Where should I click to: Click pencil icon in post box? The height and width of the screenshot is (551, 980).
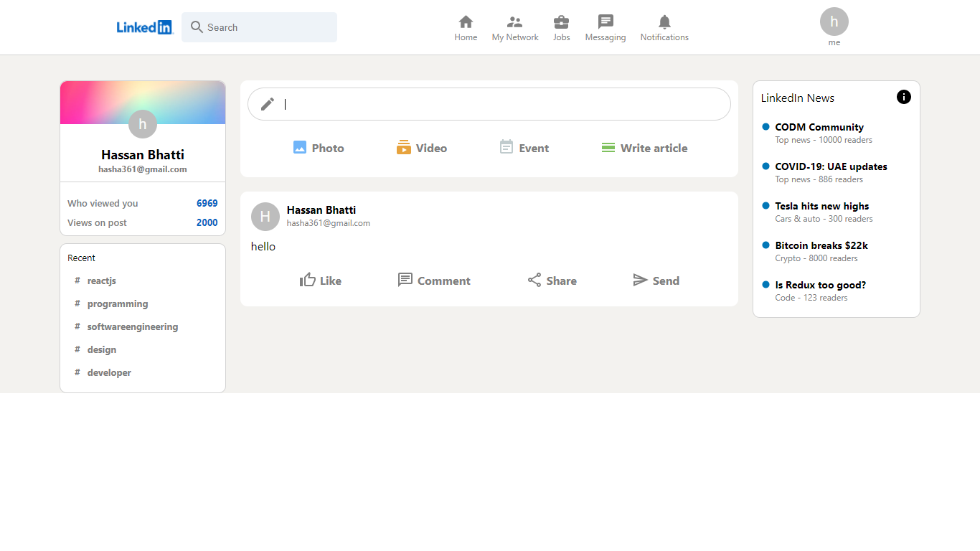(268, 104)
